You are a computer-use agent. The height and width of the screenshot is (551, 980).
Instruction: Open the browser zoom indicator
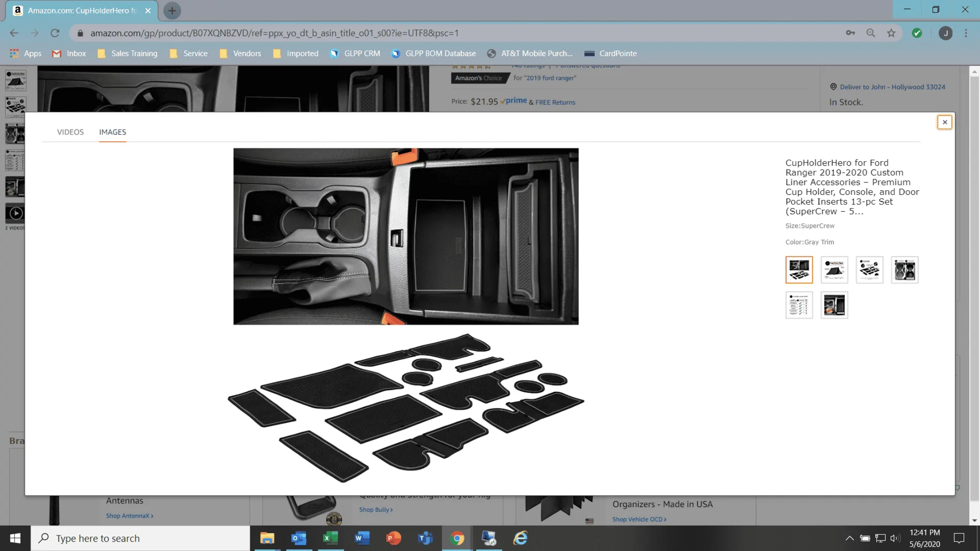[x=871, y=33]
